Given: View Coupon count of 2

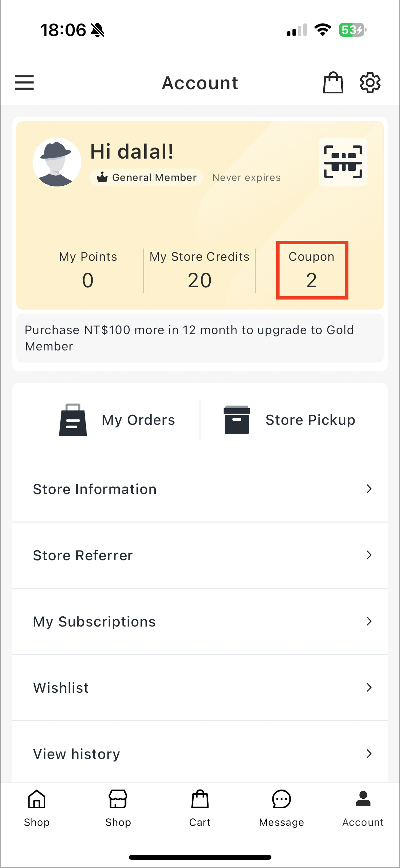Looking at the screenshot, I should (x=312, y=270).
